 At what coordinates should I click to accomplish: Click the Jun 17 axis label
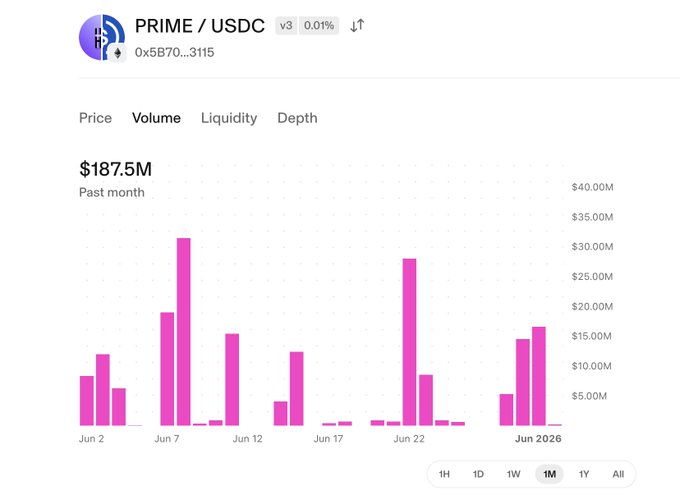[x=328, y=439]
